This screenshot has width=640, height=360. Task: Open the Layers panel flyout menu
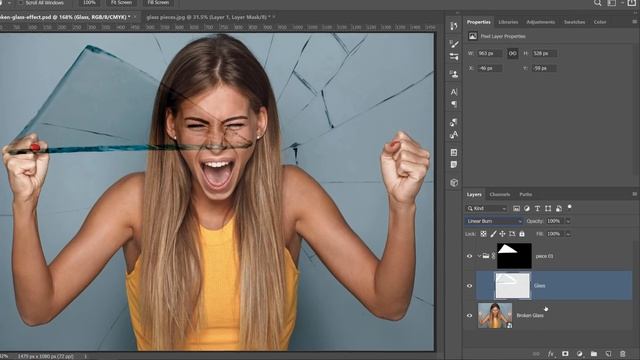(x=634, y=194)
